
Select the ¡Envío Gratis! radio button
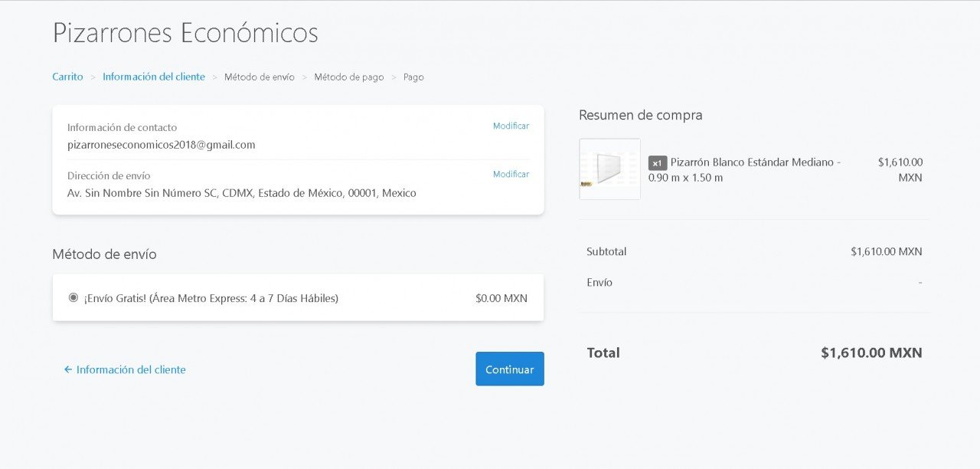click(73, 297)
